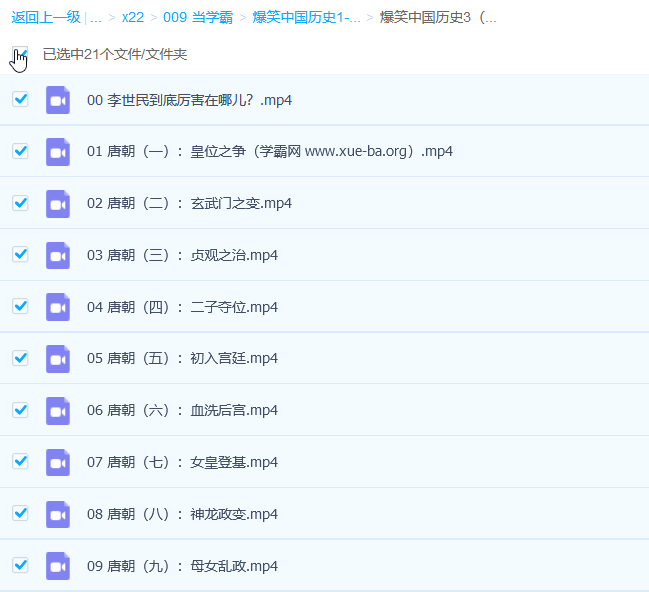The width and height of the screenshot is (649, 592).
Task: Click video icon for 00 李世民到底厉害在哪儿
Action: tap(58, 100)
